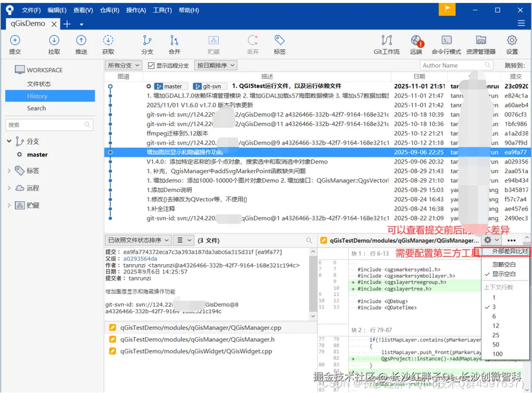Select file QGisWidget.cpp in list

[x=196, y=351]
